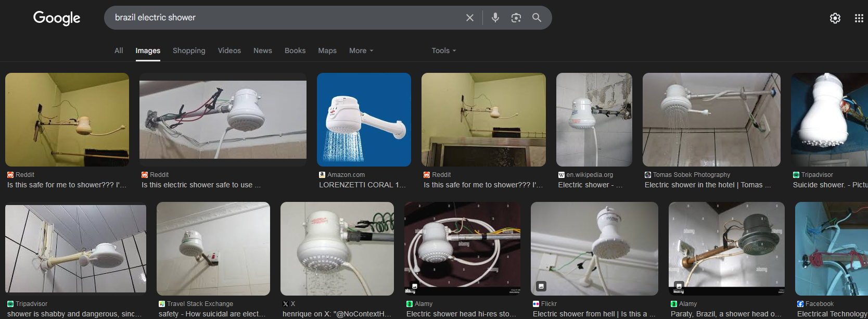Screen dimensions: 868x319
Task: Open the Alamy Paraty, Brazil shower image
Action: pyautogui.click(x=726, y=249)
